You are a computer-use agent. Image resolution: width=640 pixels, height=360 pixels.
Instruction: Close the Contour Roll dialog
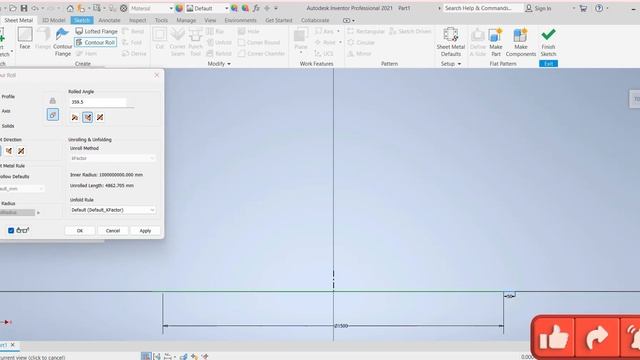pyautogui.click(x=157, y=75)
